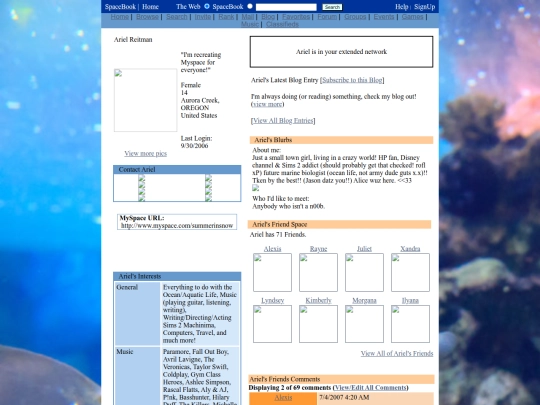This screenshot has width=540, height=405.
Task: Open View All of Ariel's Friends
Action: coord(397,353)
